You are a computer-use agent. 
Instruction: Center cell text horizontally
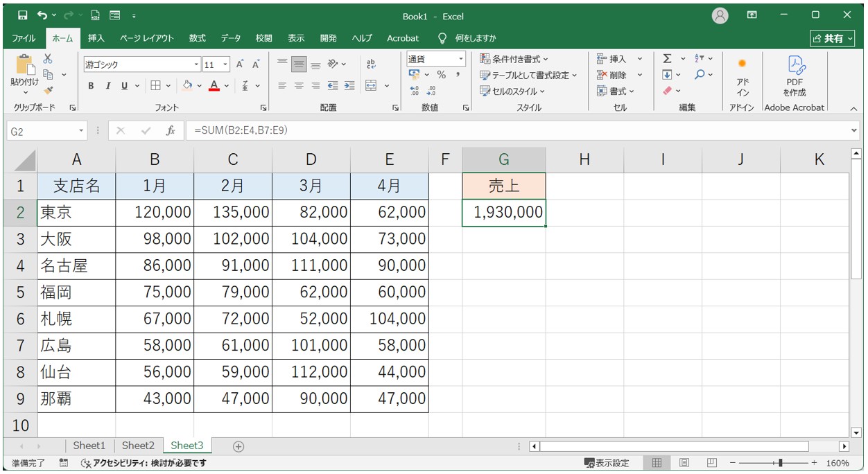299,86
